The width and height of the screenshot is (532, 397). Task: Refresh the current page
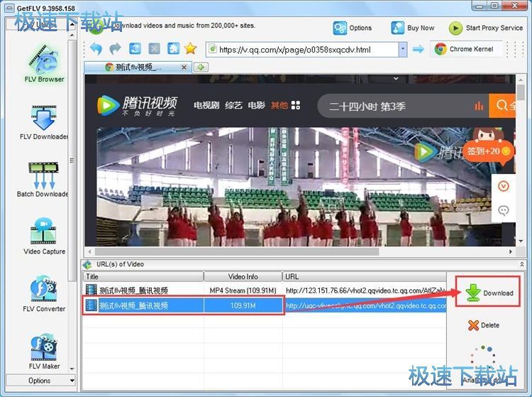[135, 49]
